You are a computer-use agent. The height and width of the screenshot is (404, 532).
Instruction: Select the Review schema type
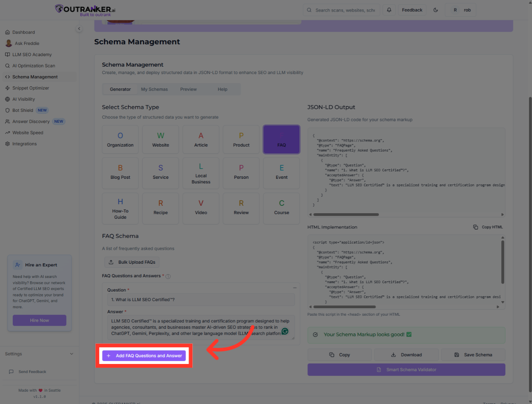241,209
